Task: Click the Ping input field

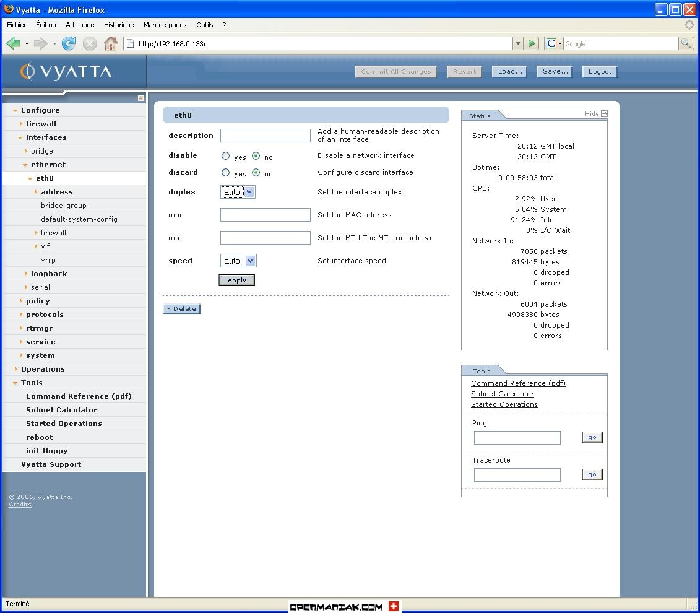Action: point(517,438)
